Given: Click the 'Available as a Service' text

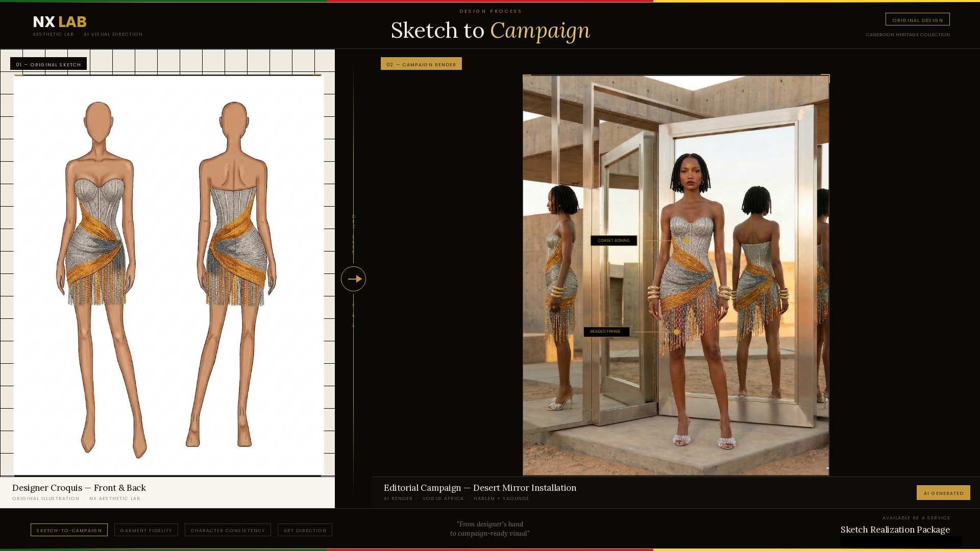Looking at the screenshot, I should point(916,517).
